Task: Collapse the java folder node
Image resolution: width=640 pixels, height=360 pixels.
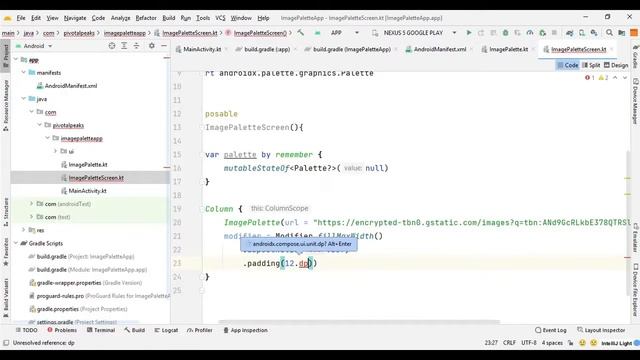Action: coord(24,99)
